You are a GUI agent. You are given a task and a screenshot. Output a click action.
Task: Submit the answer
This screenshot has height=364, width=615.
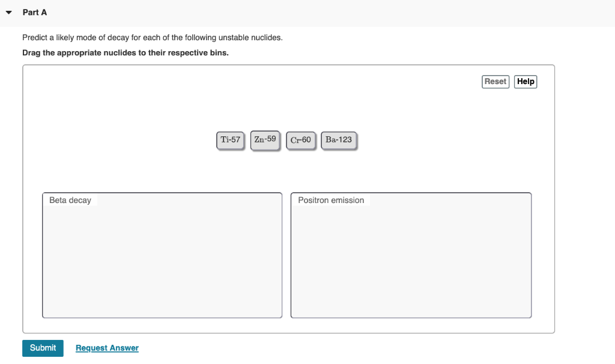[43, 348]
